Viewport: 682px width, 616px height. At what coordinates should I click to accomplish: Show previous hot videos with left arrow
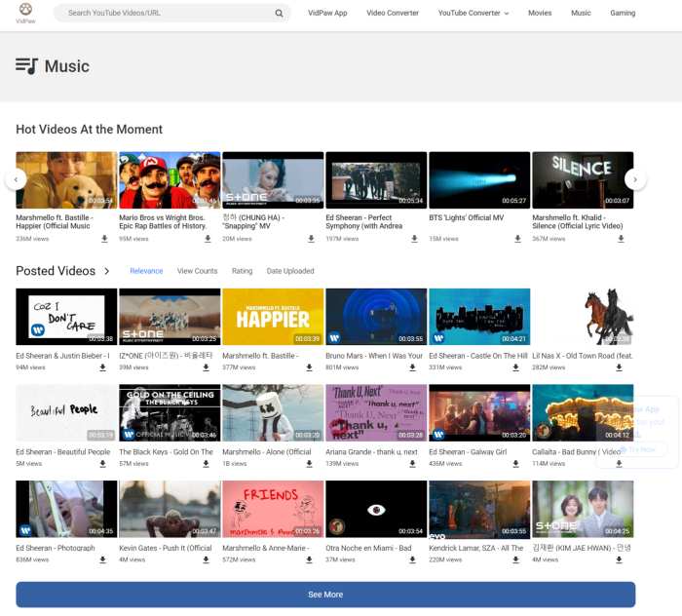point(17,179)
